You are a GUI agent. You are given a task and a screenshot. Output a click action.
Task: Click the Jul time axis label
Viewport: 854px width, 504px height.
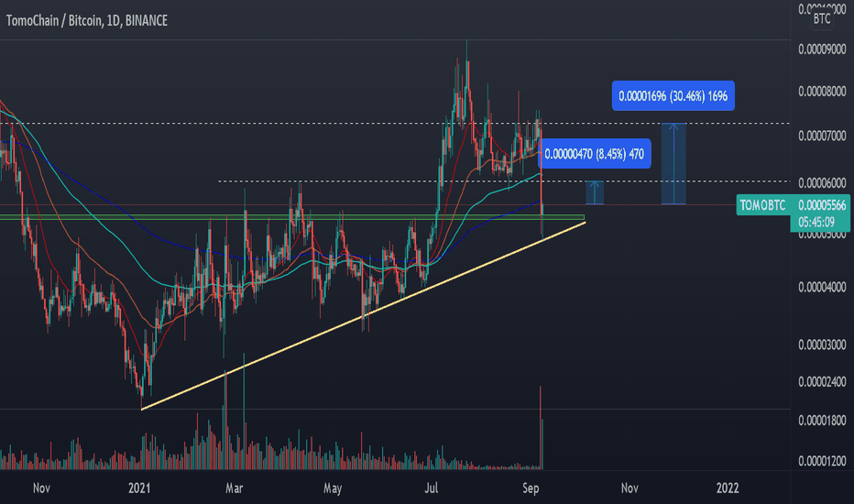(432, 488)
